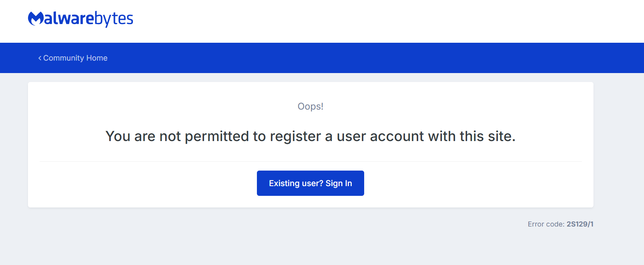Click the back chevron beside Community Home
644x265 pixels.
(40, 58)
